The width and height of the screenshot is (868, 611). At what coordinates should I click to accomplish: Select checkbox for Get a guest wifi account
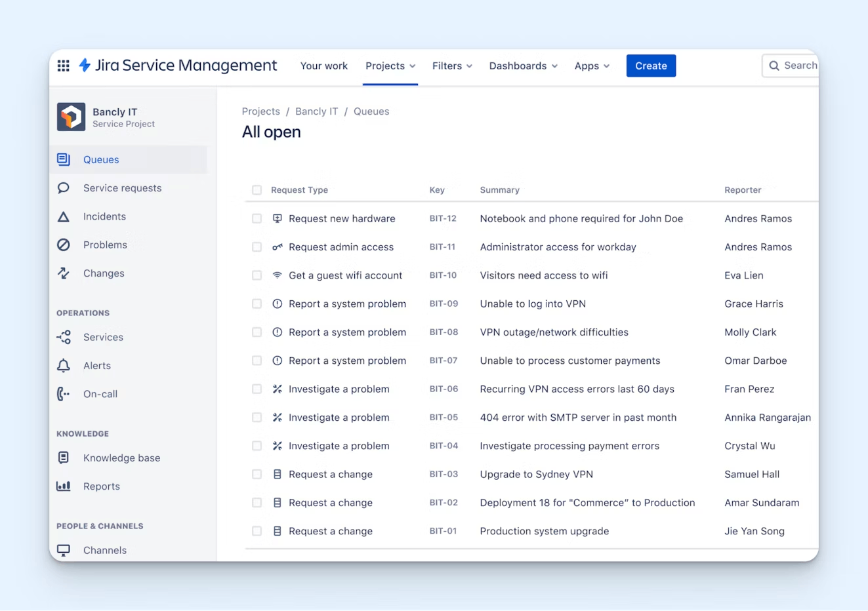(257, 276)
